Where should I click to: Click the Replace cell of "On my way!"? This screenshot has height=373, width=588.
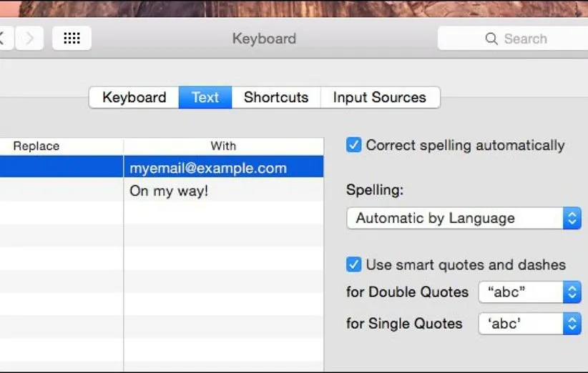click(61, 192)
